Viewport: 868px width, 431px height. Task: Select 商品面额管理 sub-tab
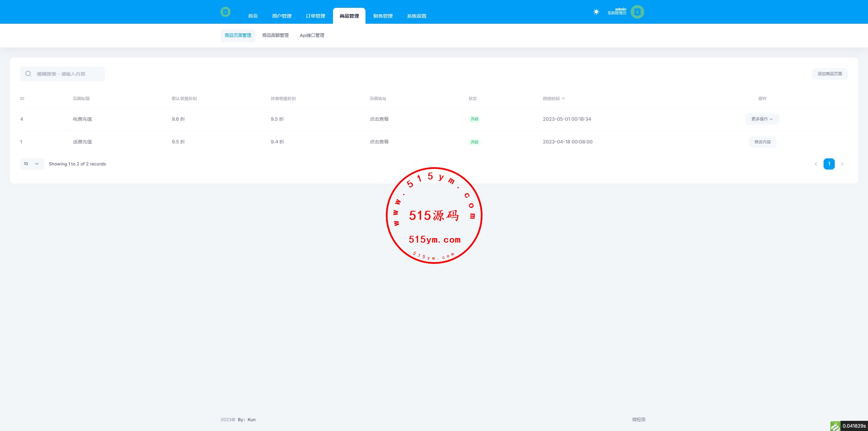tap(275, 35)
